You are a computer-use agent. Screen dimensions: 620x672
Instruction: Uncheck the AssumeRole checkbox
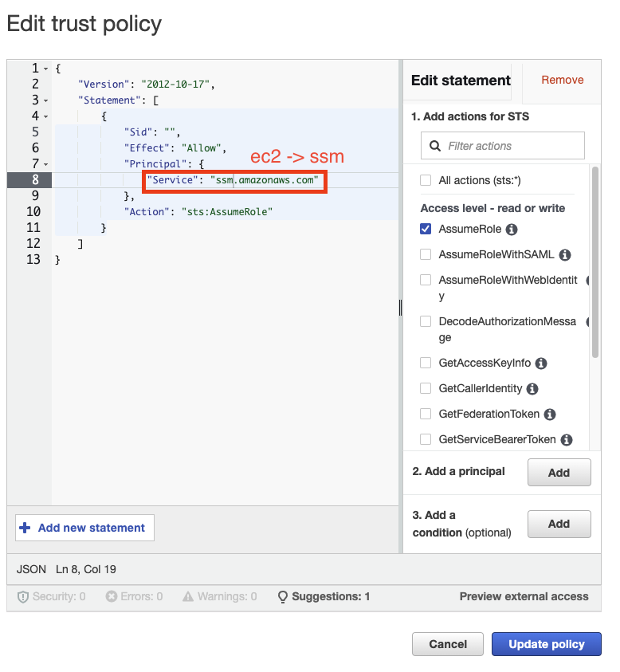426,229
